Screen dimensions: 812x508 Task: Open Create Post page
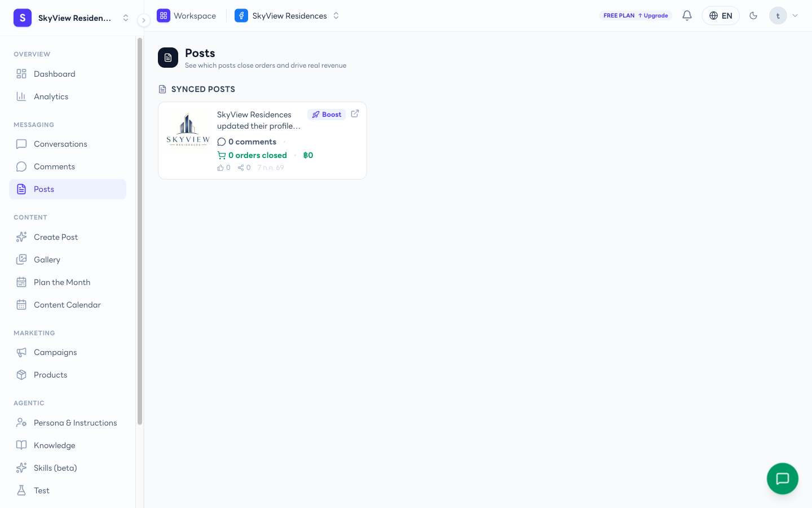click(x=68, y=237)
